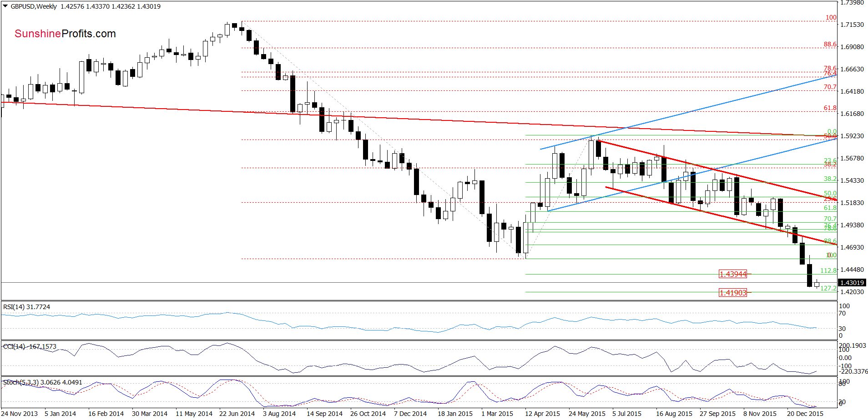Click the CCI scale value -220.3376

tap(853, 371)
